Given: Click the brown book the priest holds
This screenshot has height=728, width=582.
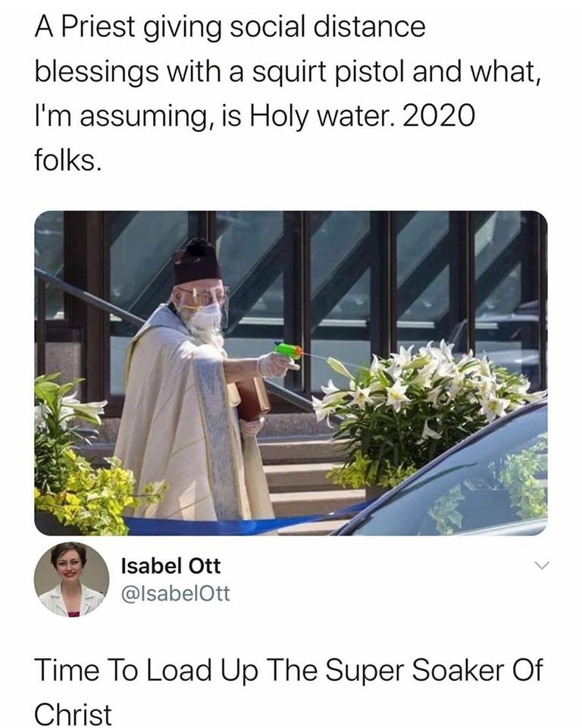Looking at the screenshot, I should point(252,400).
